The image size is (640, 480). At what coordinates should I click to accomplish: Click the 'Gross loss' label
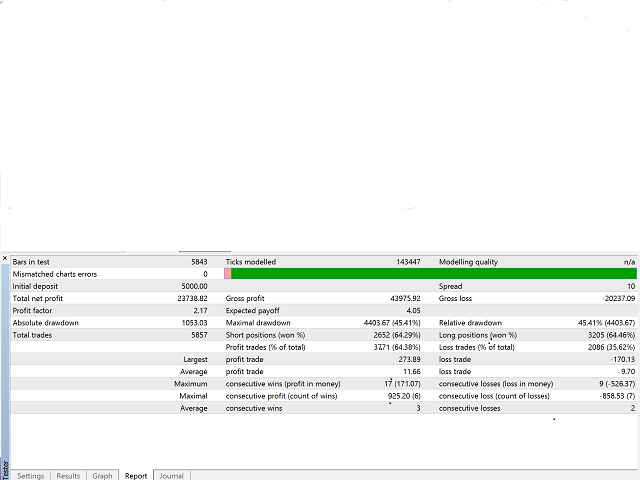[455, 298]
